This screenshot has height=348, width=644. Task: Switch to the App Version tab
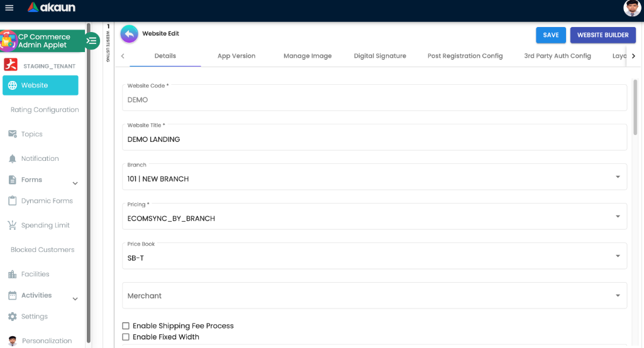click(x=236, y=56)
